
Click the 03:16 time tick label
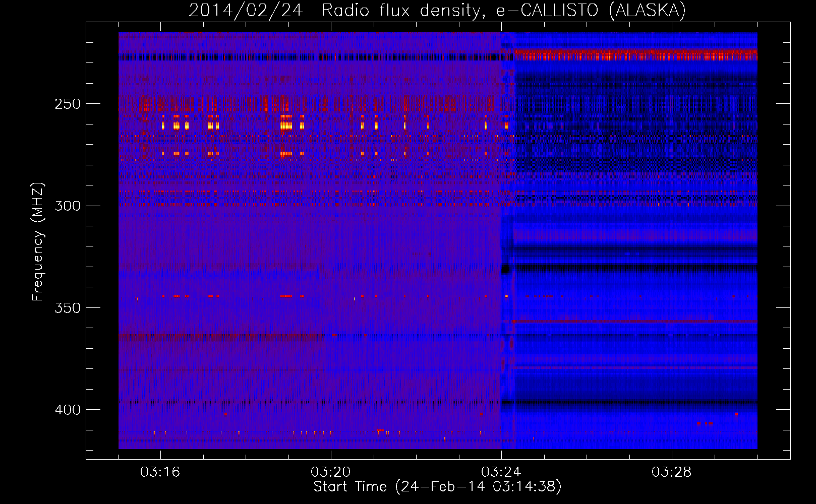(160, 472)
